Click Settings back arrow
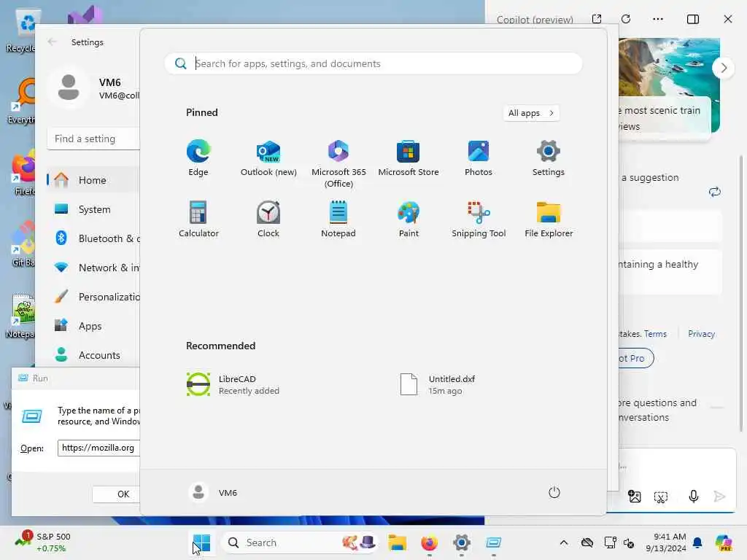Viewport: 747px width, 560px height. [x=52, y=42]
